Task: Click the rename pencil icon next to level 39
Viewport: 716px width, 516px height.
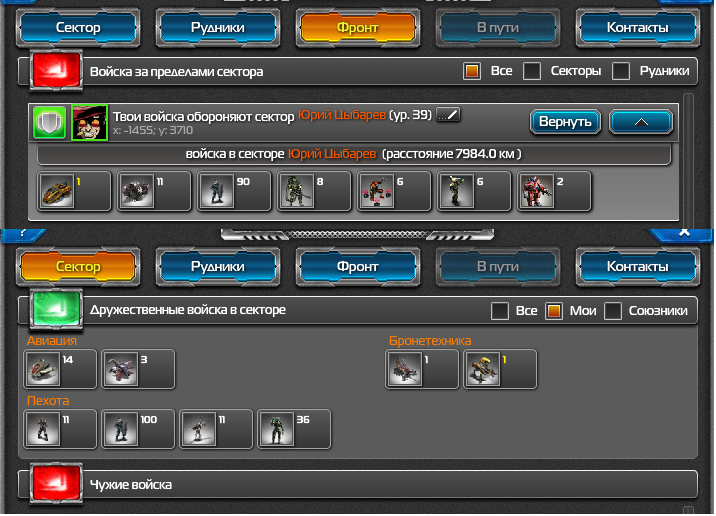Action: pyautogui.click(x=448, y=115)
